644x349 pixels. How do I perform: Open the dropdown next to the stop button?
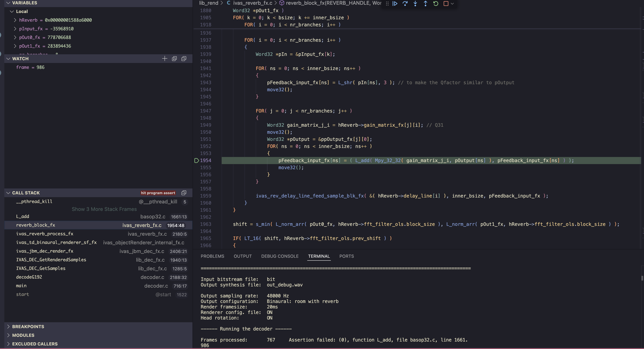click(x=452, y=4)
